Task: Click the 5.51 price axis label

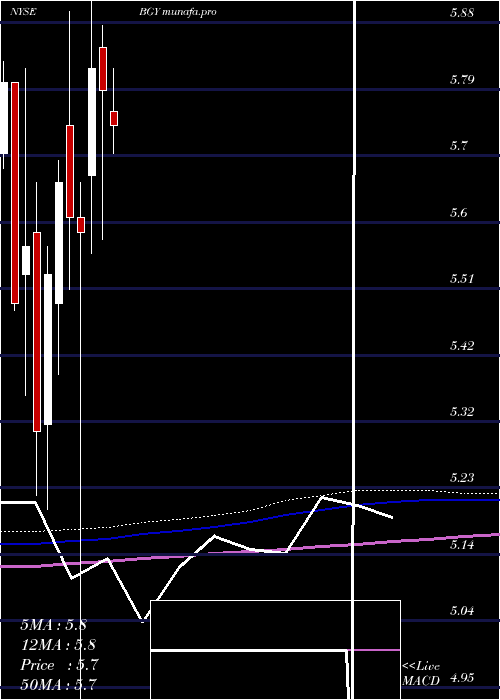Action: (462, 279)
